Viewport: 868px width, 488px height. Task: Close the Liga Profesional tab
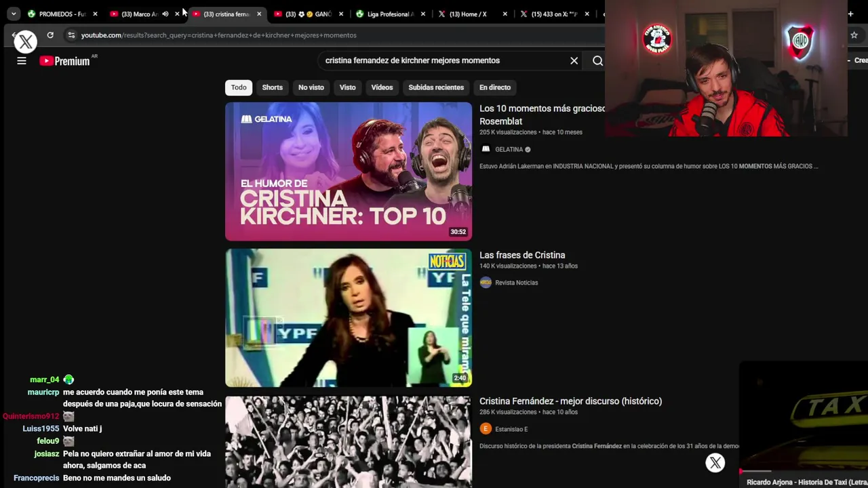pyautogui.click(x=423, y=14)
